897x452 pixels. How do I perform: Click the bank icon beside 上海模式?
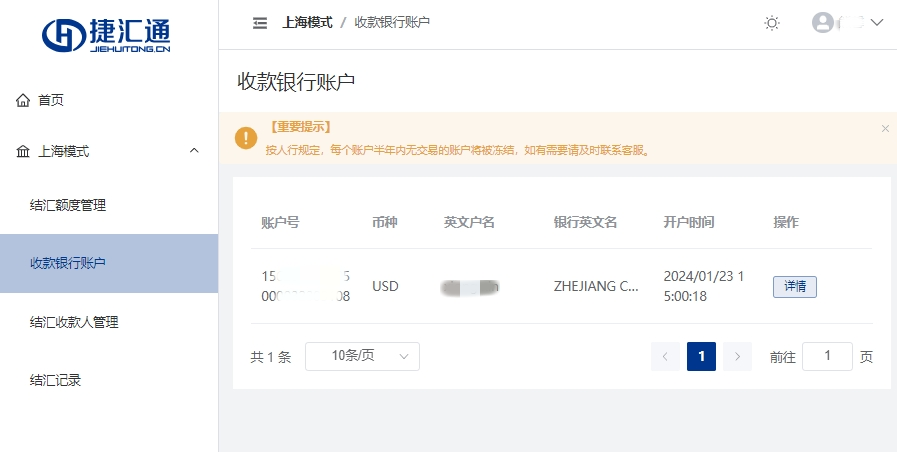23,152
